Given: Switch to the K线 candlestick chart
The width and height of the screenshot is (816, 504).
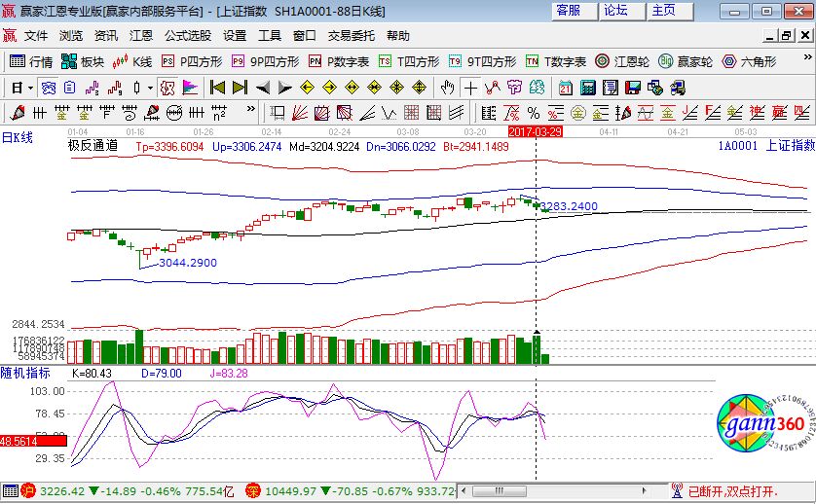Looking at the screenshot, I should tap(133, 61).
